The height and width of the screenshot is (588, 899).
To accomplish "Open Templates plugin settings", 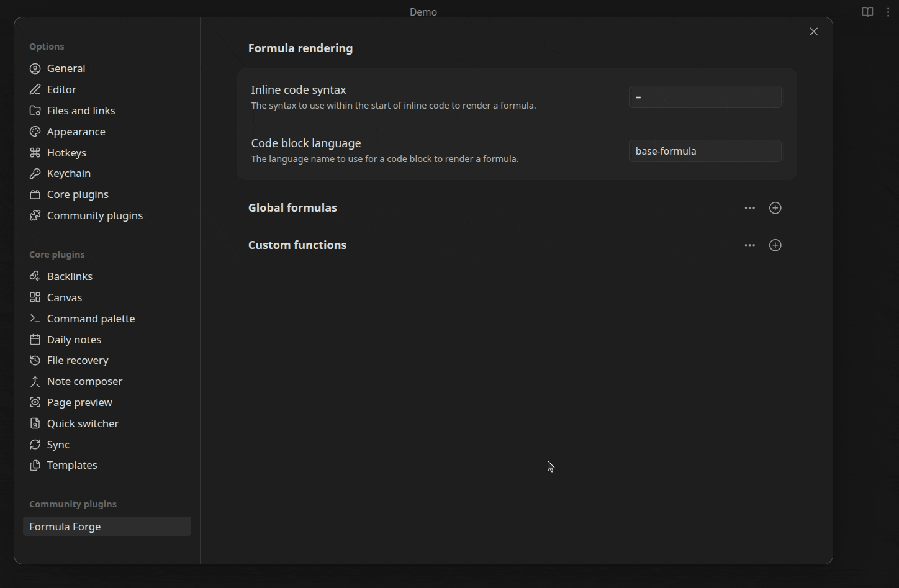I will point(107,465).
